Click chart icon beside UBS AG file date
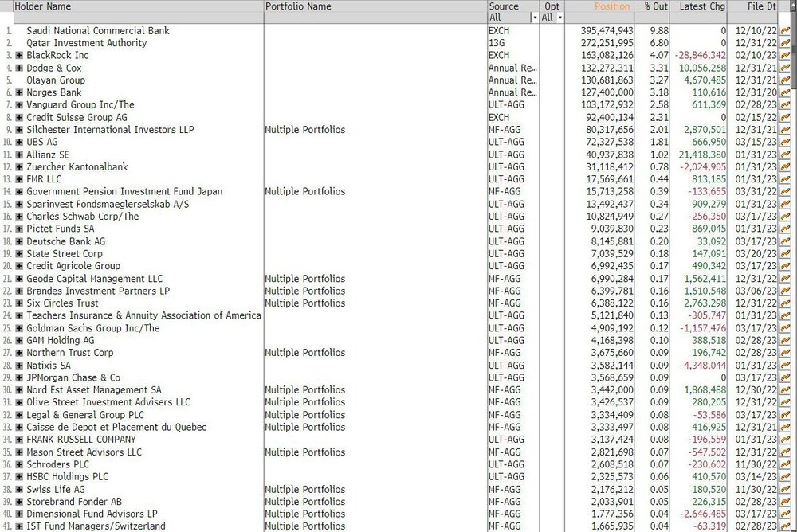797x532 pixels. 785,143
